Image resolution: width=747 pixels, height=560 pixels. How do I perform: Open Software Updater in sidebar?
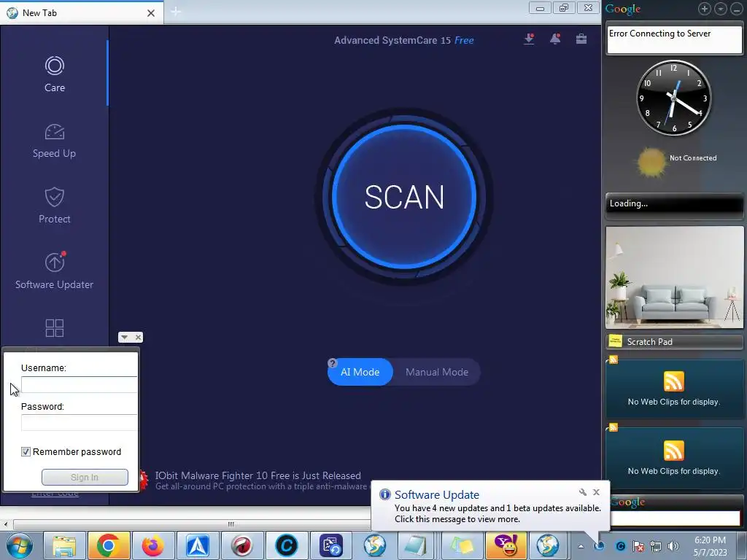[54, 271]
